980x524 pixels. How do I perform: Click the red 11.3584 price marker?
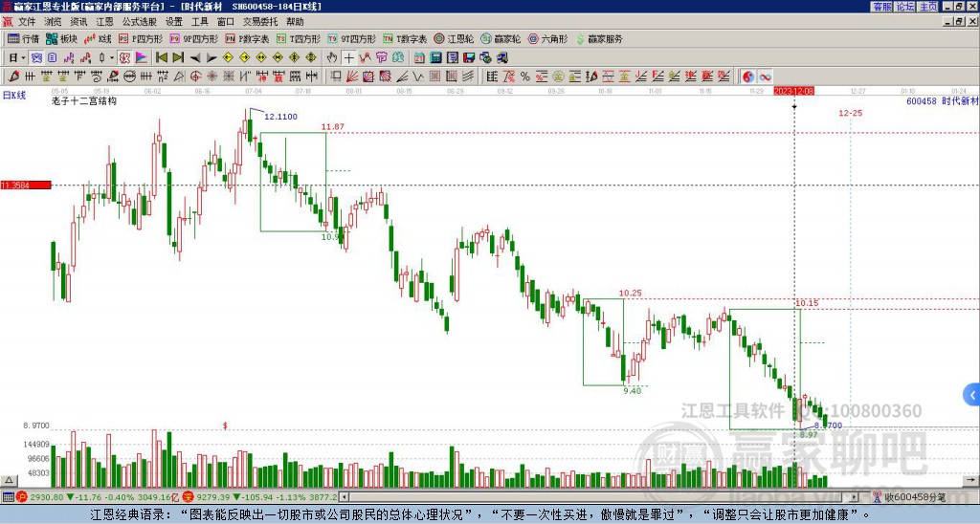coord(26,185)
